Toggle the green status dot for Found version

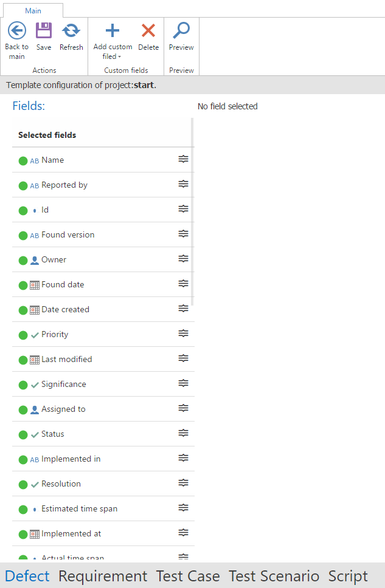[x=23, y=236]
